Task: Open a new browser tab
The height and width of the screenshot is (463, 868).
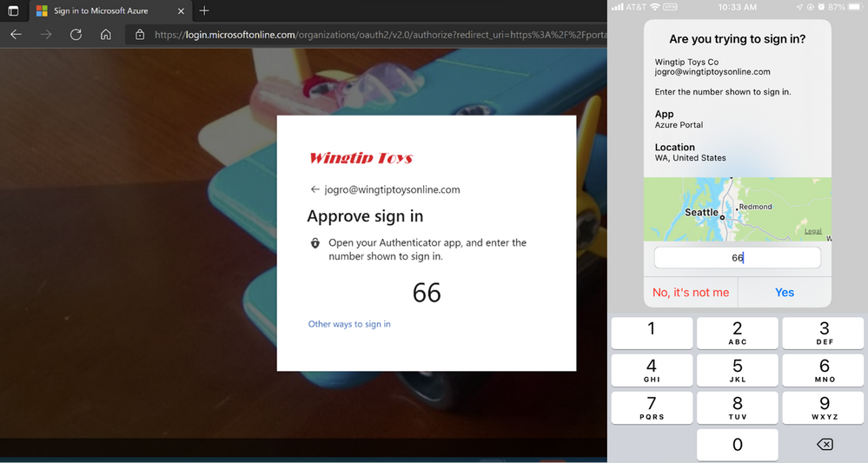Action: (204, 10)
